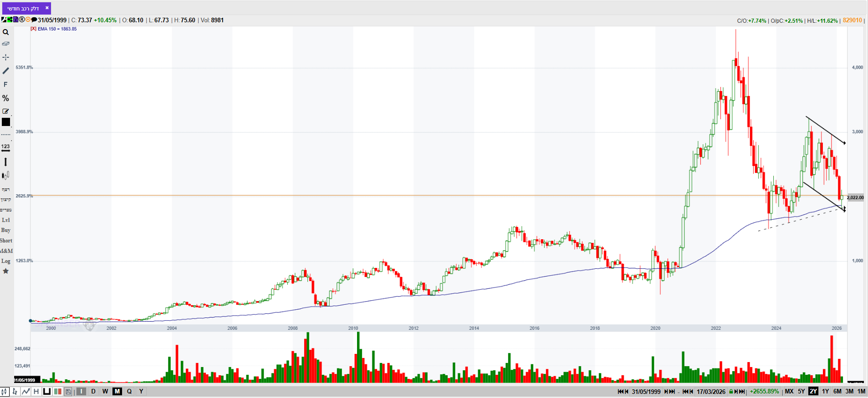This screenshot has width=868, height=398.
Task: Select the MX maximum range
Action: pos(789,391)
